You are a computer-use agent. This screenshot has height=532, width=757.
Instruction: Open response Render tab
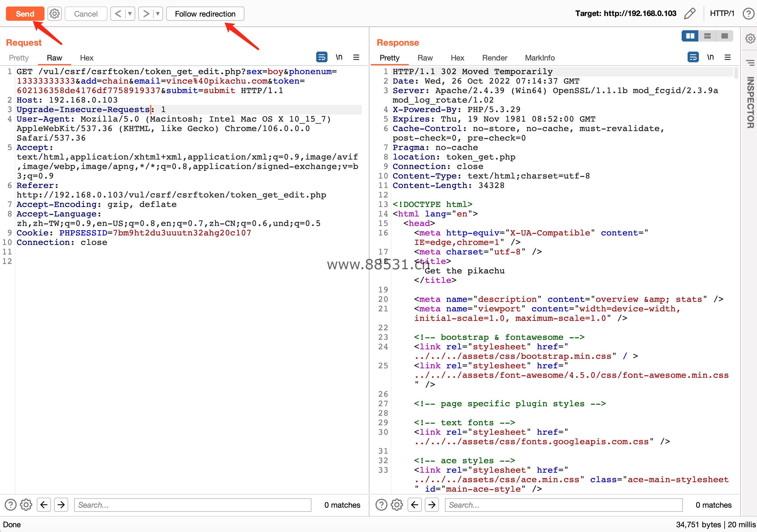pos(494,58)
